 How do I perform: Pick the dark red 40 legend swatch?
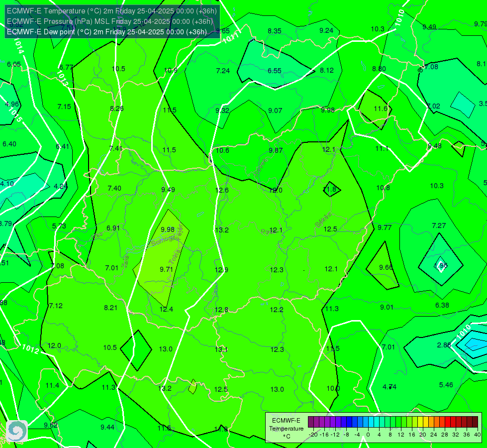(475, 422)
